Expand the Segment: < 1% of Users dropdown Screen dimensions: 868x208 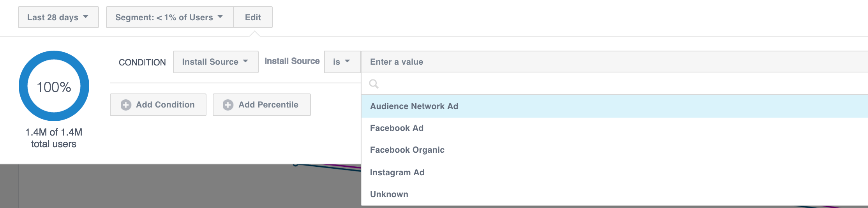click(x=169, y=17)
